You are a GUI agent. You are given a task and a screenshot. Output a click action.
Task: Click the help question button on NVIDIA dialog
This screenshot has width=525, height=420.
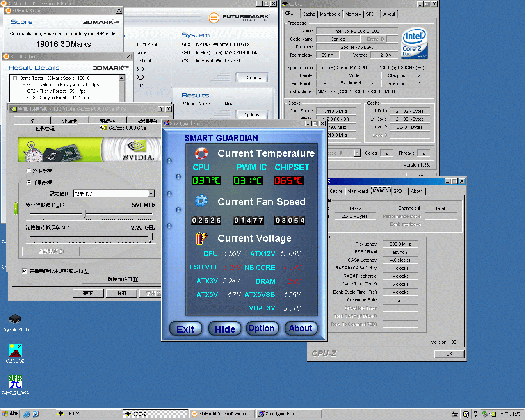tap(161, 109)
